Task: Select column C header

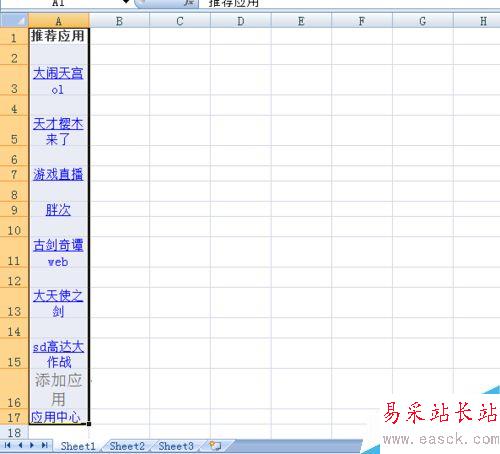Action: pyautogui.click(x=180, y=21)
